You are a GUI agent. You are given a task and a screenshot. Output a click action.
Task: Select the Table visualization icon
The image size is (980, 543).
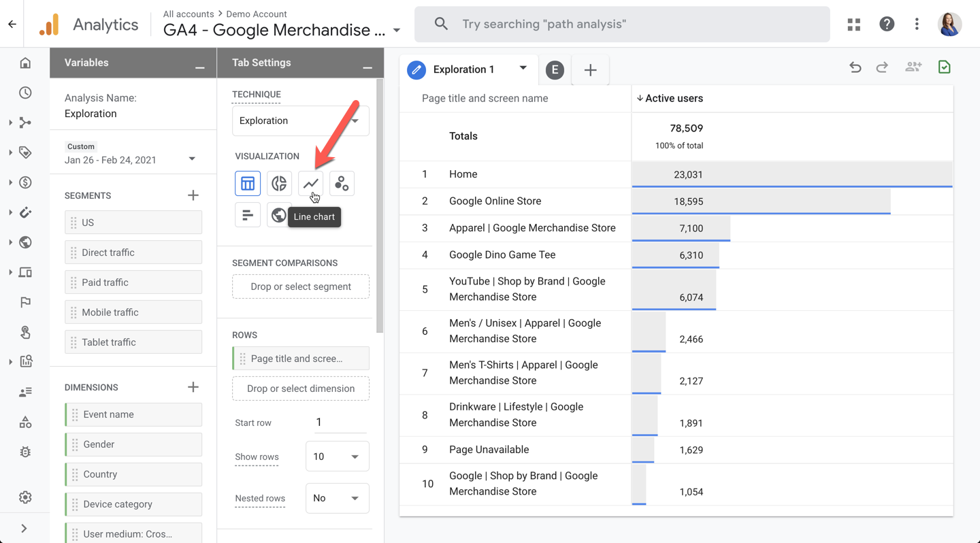click(x=248, y=183)
